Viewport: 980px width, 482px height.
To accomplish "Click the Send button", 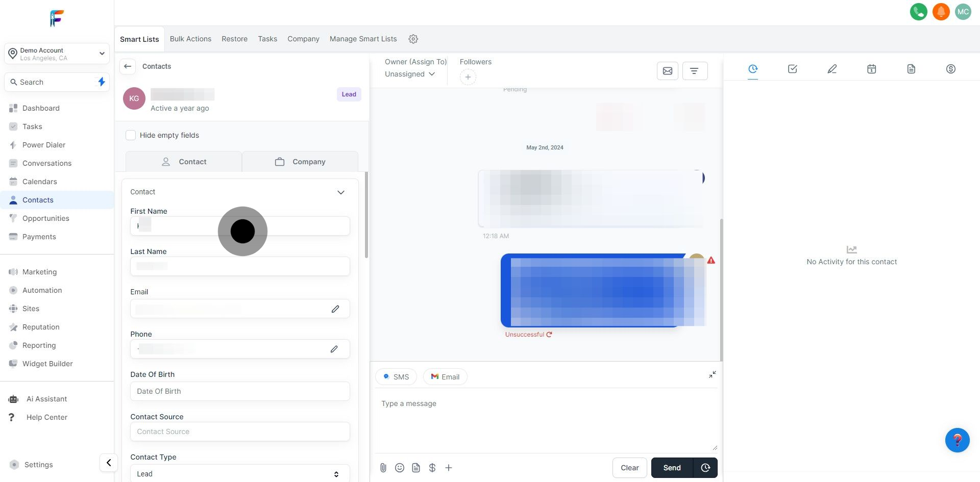I will 672,468.
